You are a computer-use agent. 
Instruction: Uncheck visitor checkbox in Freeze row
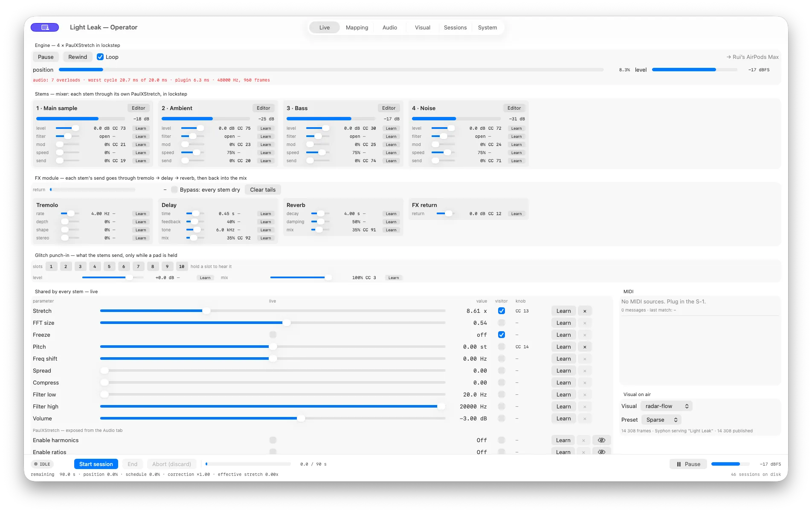pyautogui.click(x=502, y=335)
